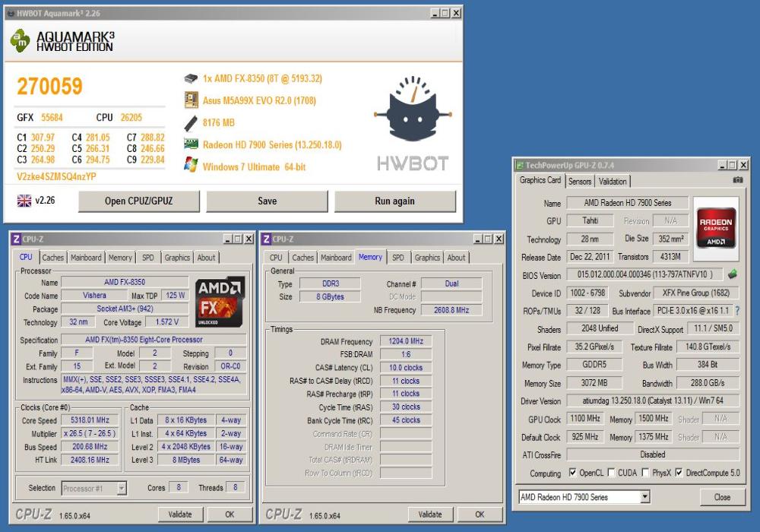Click the GPU-Z Name field AMD Radeon HD 7900 Series

627,203
